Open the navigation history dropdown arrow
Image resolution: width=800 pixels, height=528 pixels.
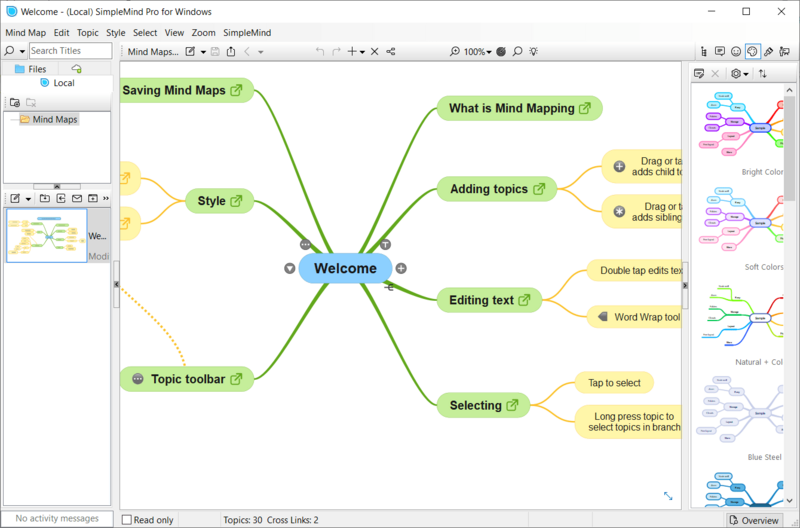(261, 52)
